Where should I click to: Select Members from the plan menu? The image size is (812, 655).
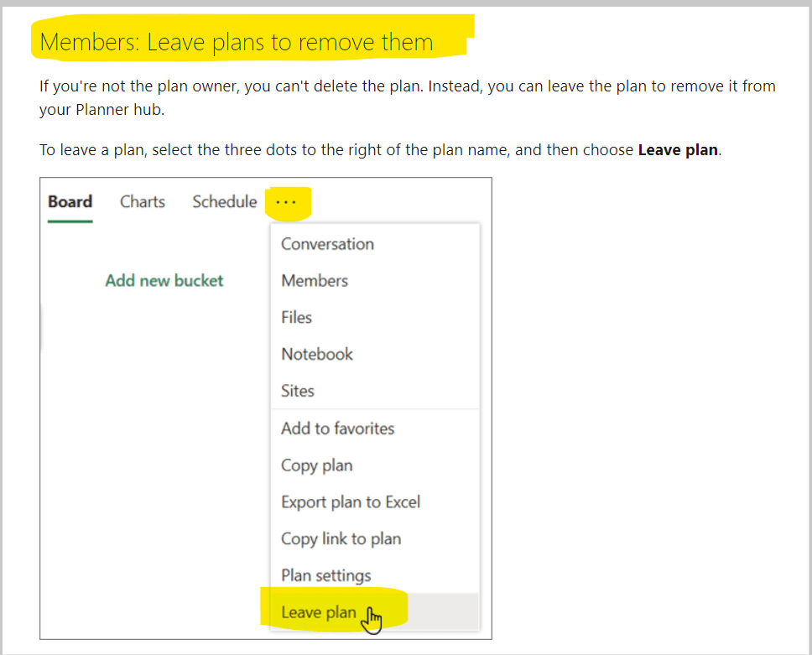[x=314, y=281]
